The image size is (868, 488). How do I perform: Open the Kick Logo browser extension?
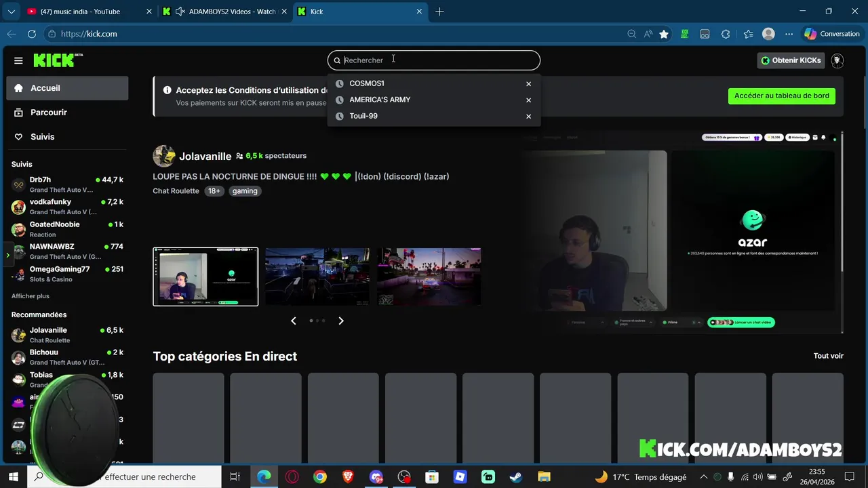685,34
